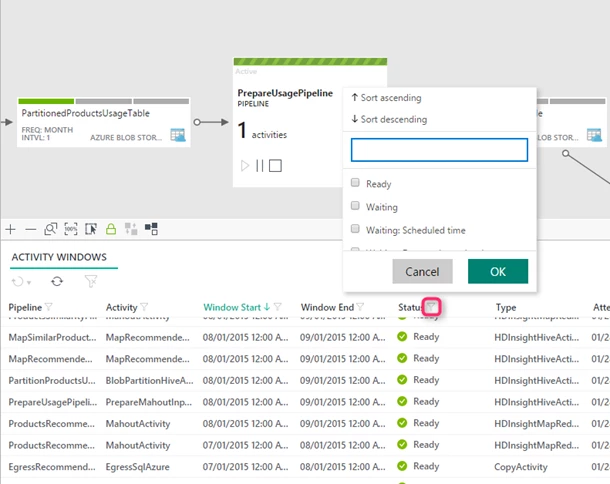The height and width of the screenshot is (484, 610).
Task: Toggle the multi-select pointer icon in diagram toolbar
Action: 91,229
